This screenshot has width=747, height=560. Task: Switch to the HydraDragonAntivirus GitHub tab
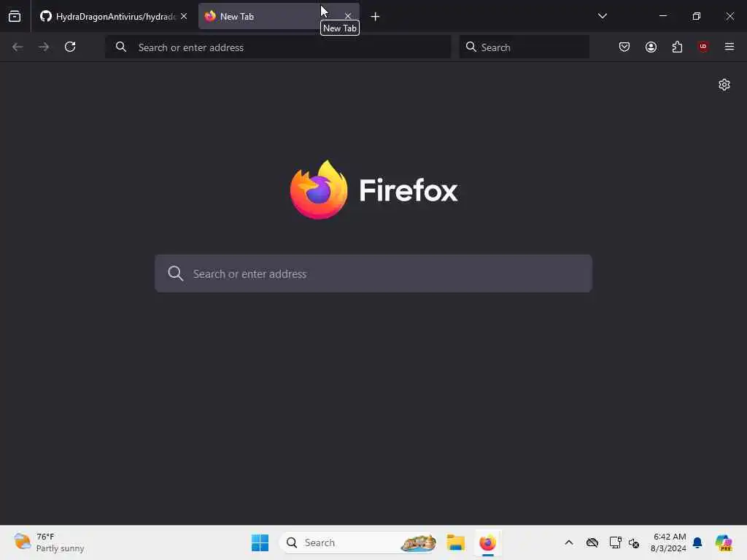tap(113, 17)
